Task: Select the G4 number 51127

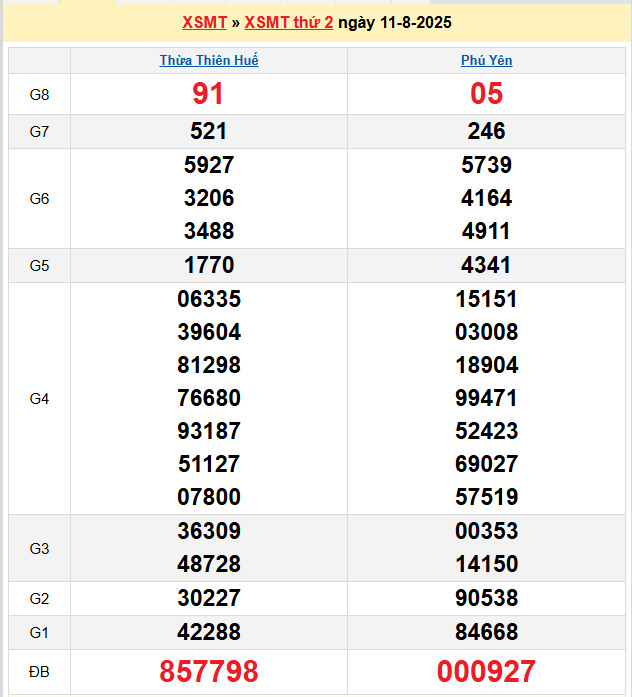Action: pyautogui.click(x=209, y=464)
